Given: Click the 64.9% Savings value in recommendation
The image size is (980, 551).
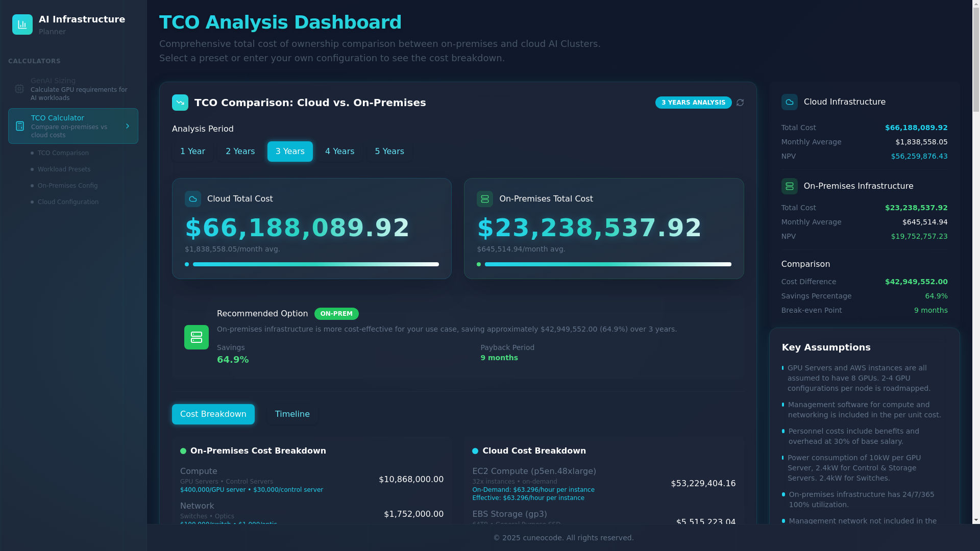Looking at the screenshot, I should [x=233, y=360].
